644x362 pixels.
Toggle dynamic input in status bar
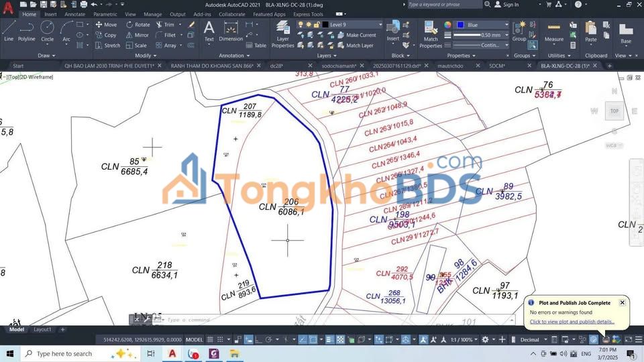click(248, 339)
